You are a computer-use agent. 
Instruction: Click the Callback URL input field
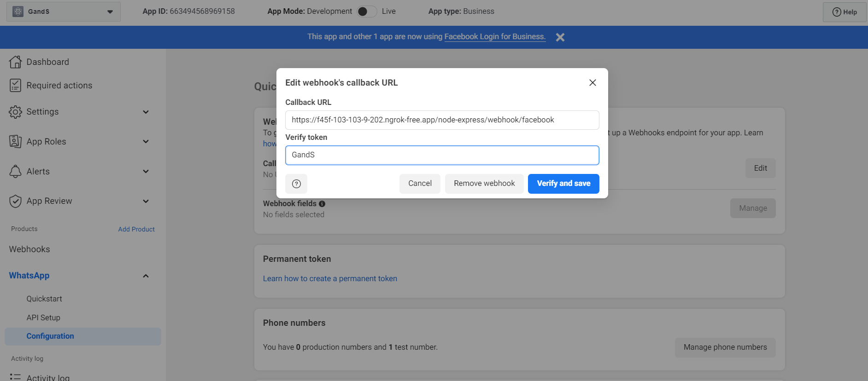(442, 120)
